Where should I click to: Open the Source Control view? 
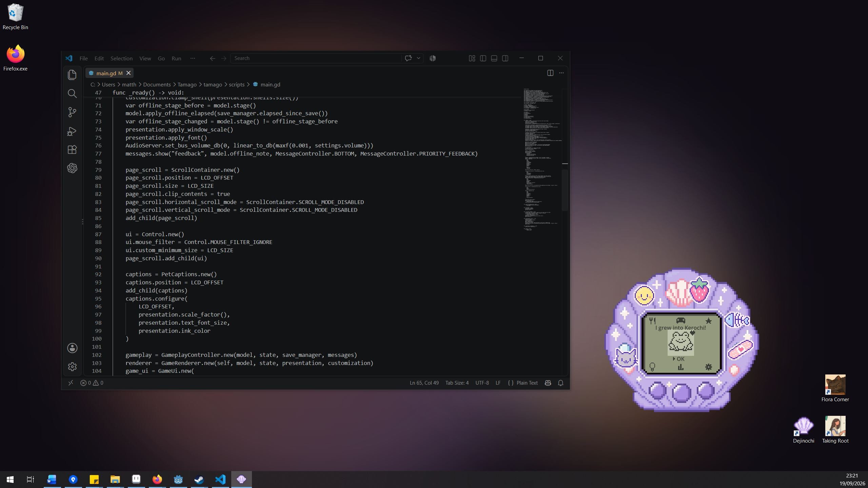[x=72, y=112]
